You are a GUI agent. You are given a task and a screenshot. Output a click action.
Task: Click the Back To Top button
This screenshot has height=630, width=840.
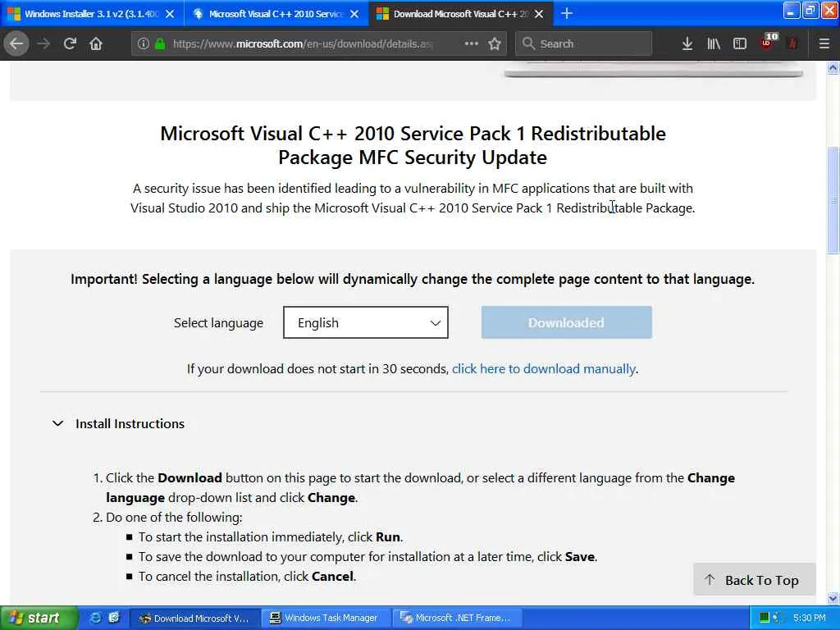tap(755, 580)
